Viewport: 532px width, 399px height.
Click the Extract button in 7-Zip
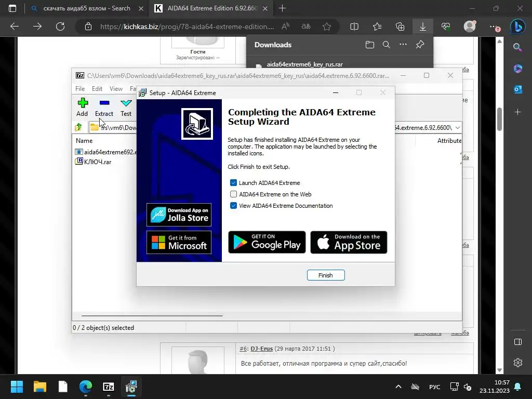(104, 107)
